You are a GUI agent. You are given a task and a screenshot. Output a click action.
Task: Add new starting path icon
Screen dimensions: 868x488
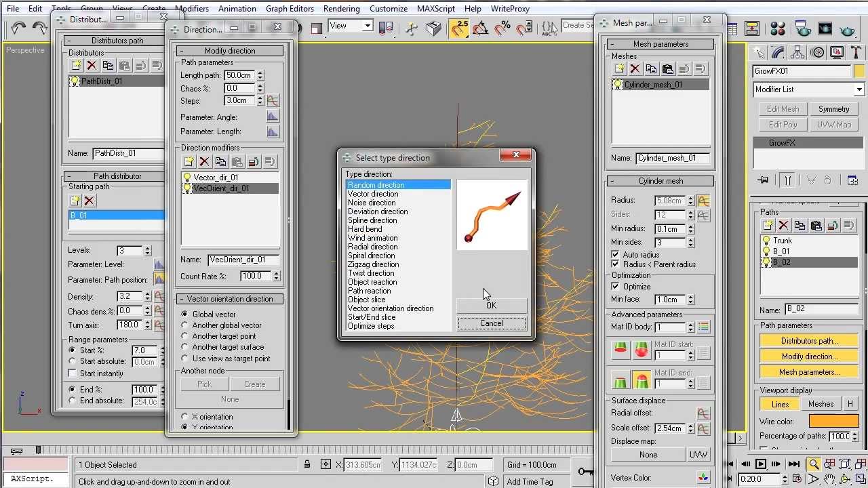click(75, 201)
